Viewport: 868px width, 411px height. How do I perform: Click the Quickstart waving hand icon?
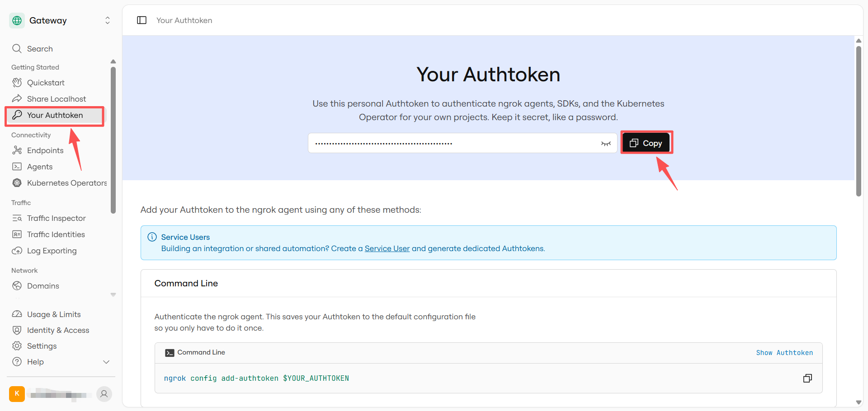click(17, 83)
